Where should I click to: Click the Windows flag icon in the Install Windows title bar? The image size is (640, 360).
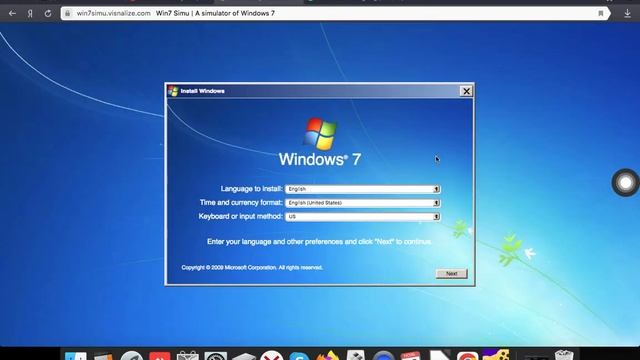(173, 91)
